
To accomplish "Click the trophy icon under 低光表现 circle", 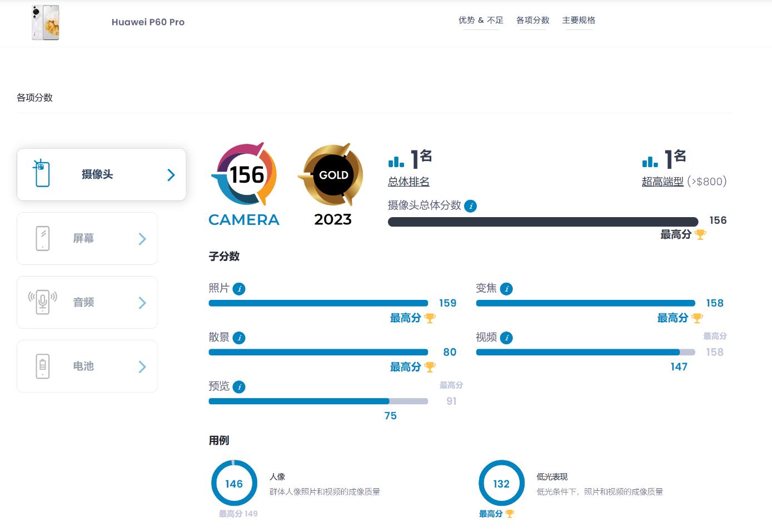I will point(510,514).
